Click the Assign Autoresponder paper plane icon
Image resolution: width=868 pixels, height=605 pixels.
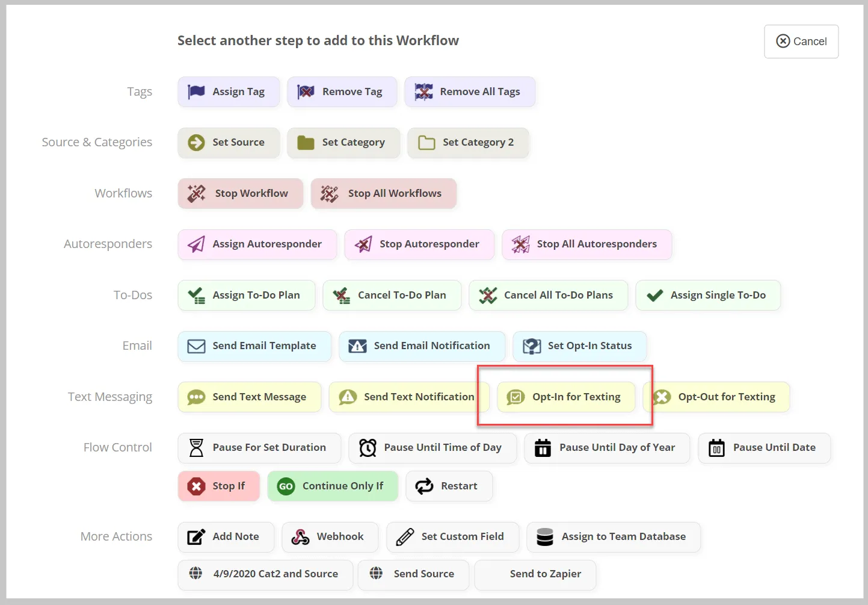[x=196, y=244]
